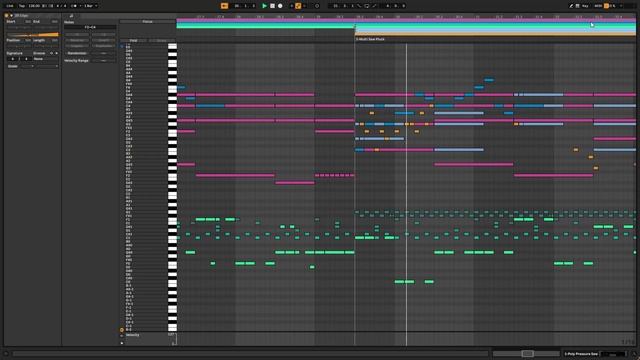
Task: Click the Link button
Action: 9,6
